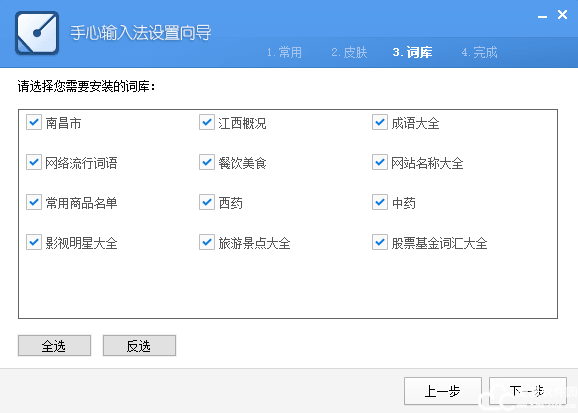
Task: Uncheck 影视明星大全 dictionary
Action: (x=34, y=242)
